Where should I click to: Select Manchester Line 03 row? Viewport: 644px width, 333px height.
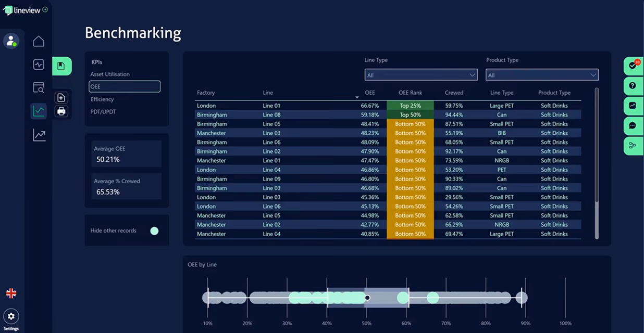click(x=388, y=133)
